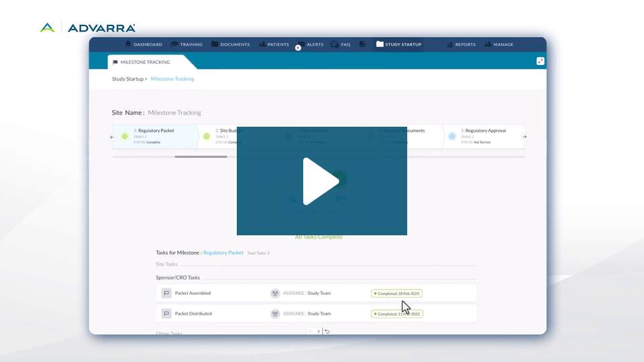Click the expand fullscreen icon
This screenshot has width=644, height=362.
tap(540, 61)
